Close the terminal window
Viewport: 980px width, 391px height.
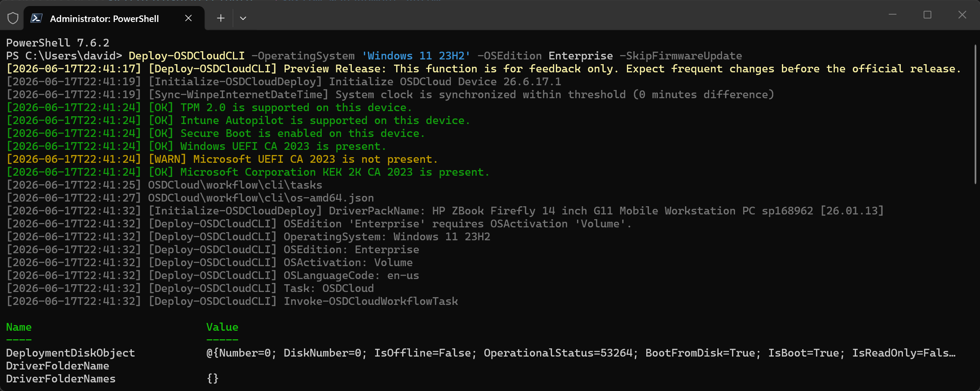962,15
